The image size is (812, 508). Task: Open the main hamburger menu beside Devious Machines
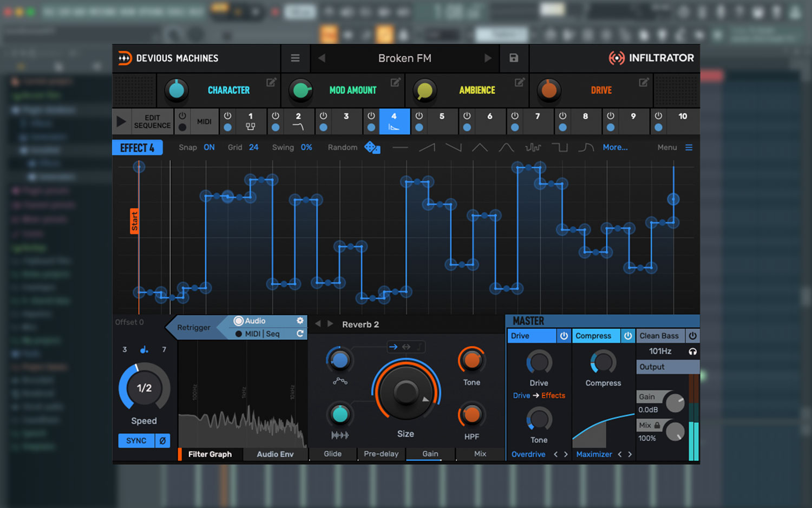pos(295,58)
